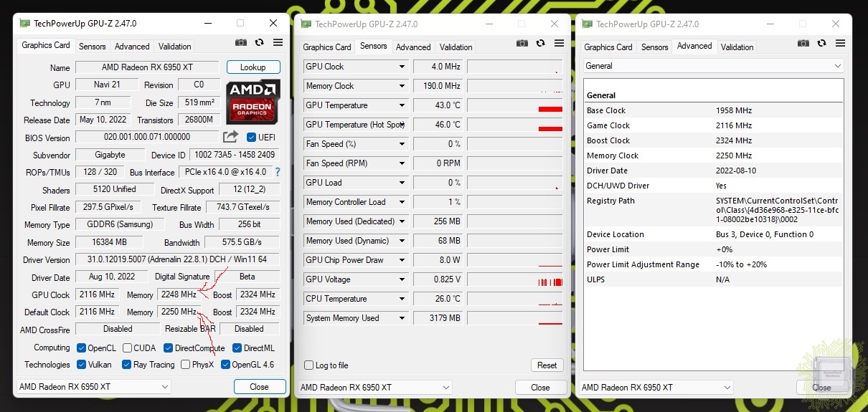The image size is (868, 412).
Task: Toggle the Vulkan checkbox
Action: (x=82, y=365)
